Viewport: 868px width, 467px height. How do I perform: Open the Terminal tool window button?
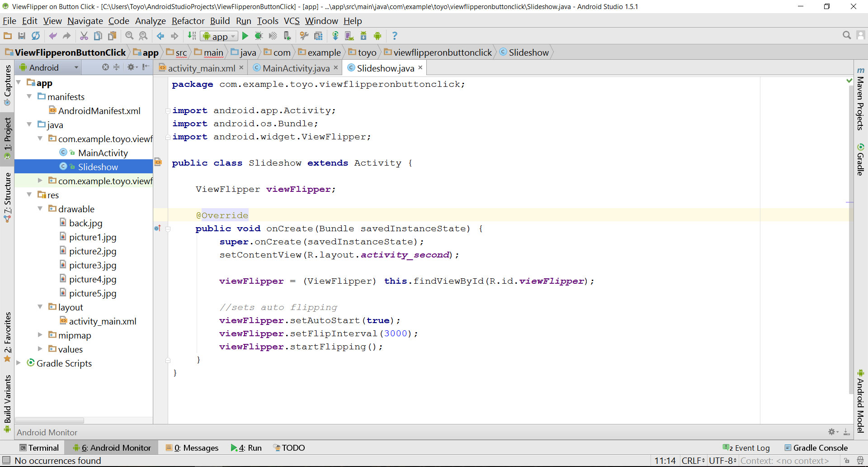tap(39, 448)
